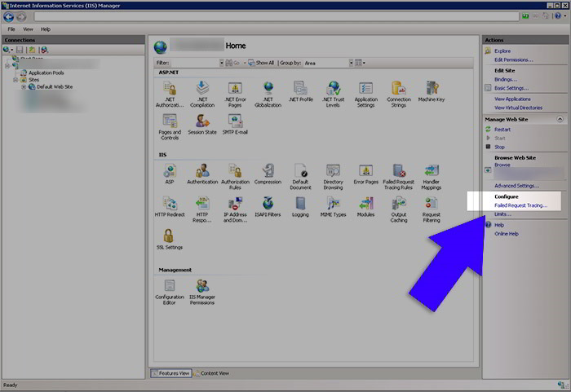Click Explore in Actions pane
This screenshot has height=392, width=571.
[502, 51]
